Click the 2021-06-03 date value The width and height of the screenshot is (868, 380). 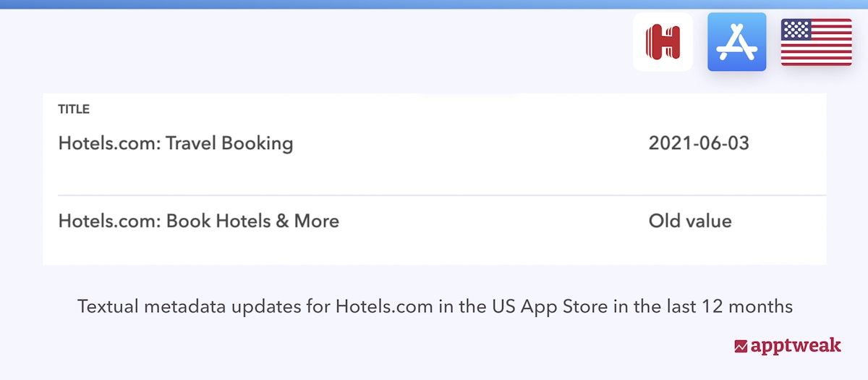699,143
